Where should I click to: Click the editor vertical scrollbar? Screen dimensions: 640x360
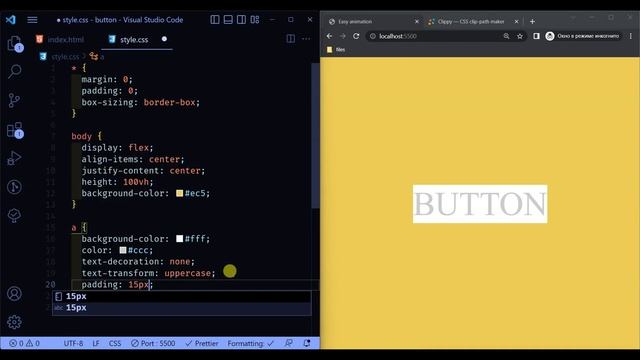coord(315,136)
